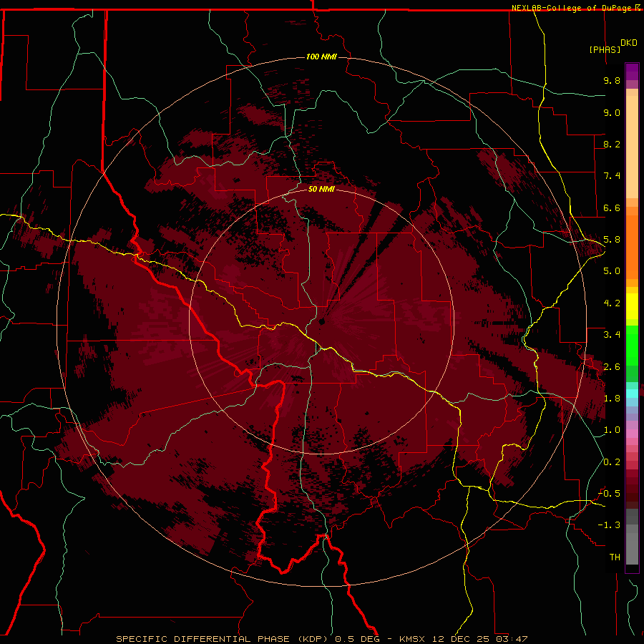Click the 2.6 scale label
The image size is (644, 644).
pos(612,367)
